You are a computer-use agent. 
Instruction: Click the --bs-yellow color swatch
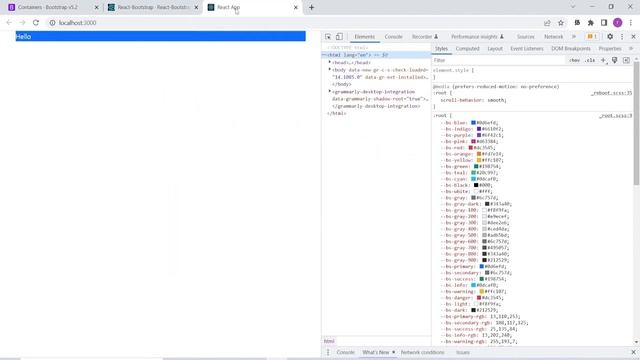479,160
